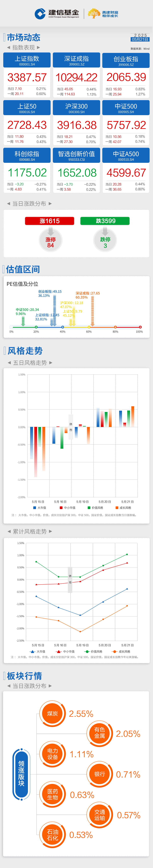Open the 中证A500 000510.SH card header

pos(126,155)
